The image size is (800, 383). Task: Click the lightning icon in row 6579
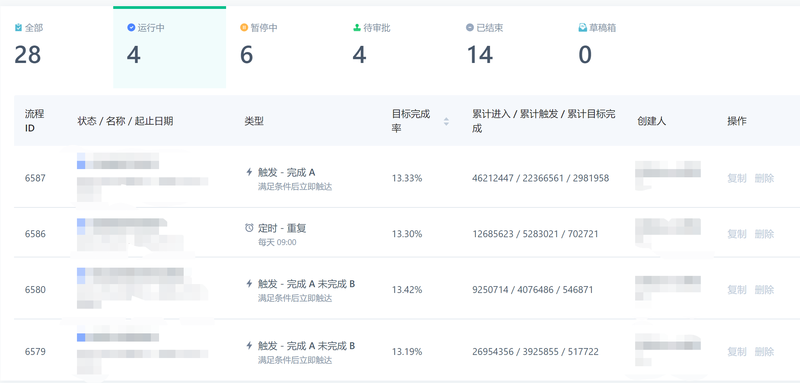(249, 346)
